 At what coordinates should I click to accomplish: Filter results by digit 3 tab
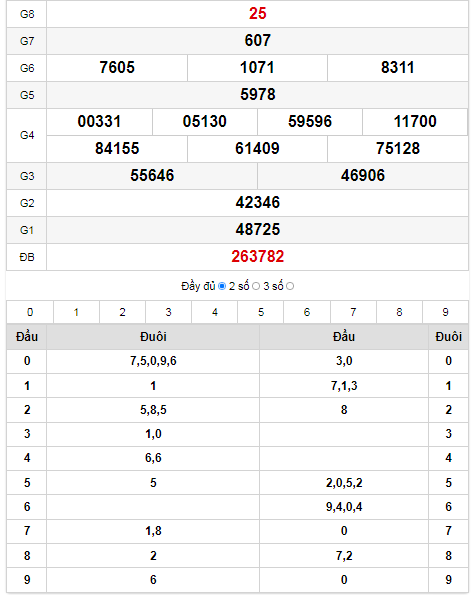coord(169,312)
